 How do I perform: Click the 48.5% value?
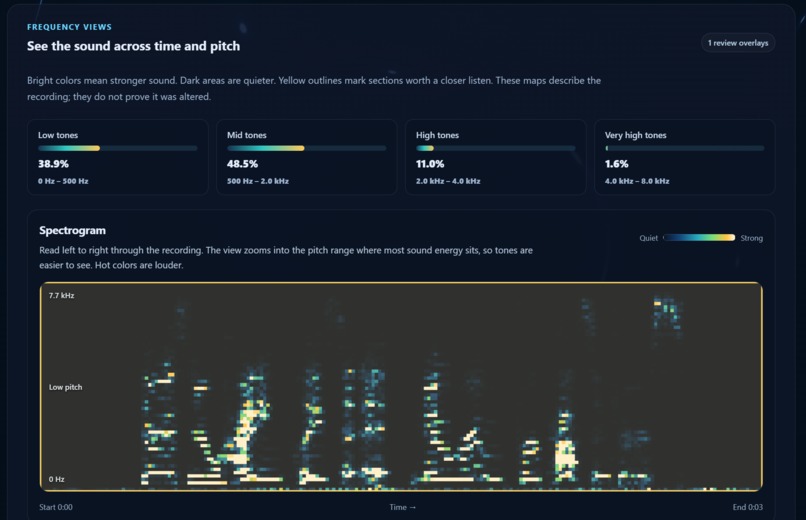[243, 164]
